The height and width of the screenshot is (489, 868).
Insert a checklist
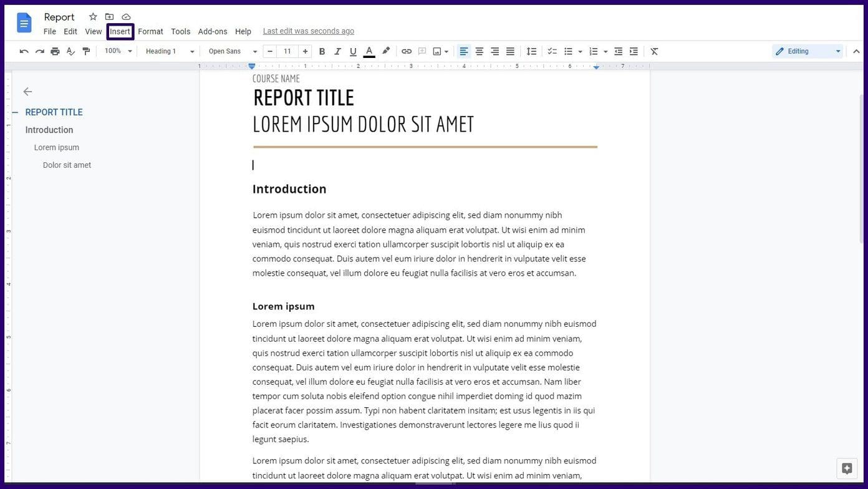click(x=552, y=51)
